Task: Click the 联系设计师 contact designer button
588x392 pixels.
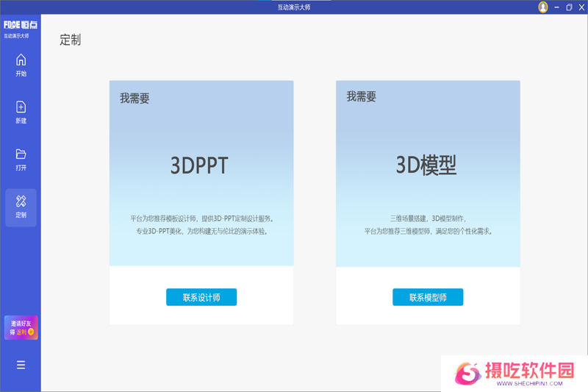Action: tap(201, 297)
